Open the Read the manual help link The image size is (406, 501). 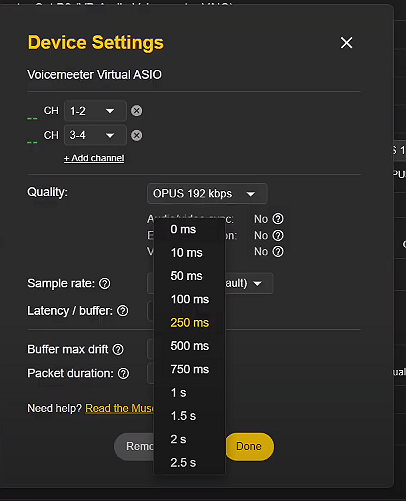point(120,408)
